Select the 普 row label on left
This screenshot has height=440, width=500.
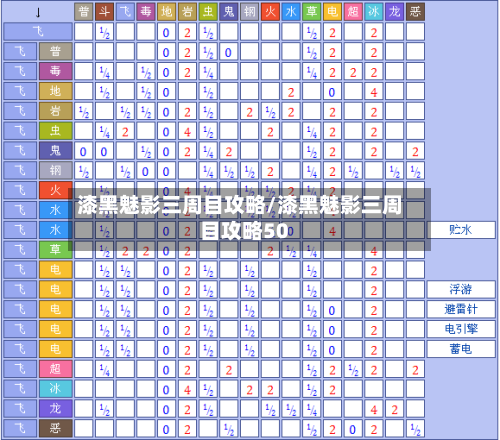(55, 52)
